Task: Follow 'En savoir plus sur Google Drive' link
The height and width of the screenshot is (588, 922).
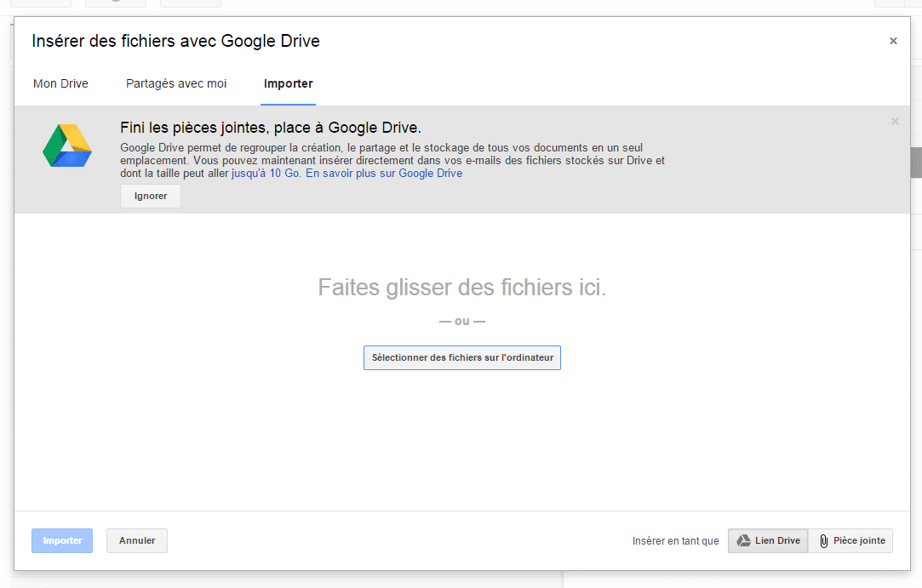Action: coord(384,174)
